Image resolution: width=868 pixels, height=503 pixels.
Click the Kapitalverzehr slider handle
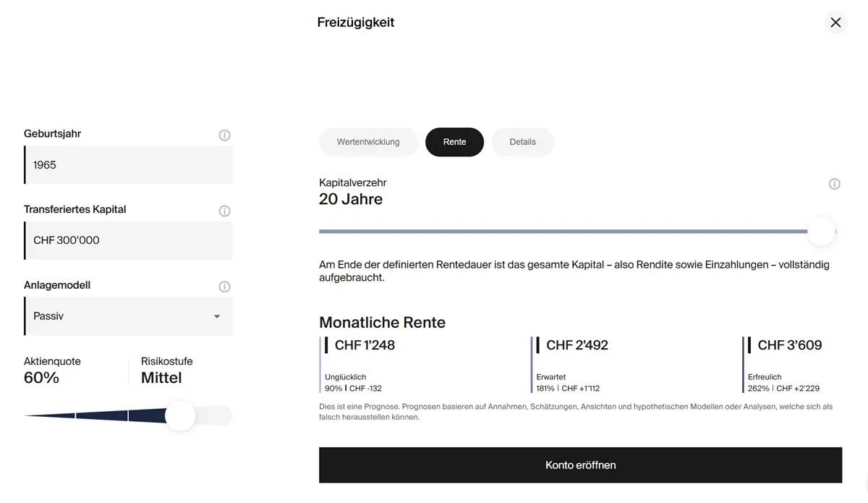[x=821, y=232]
